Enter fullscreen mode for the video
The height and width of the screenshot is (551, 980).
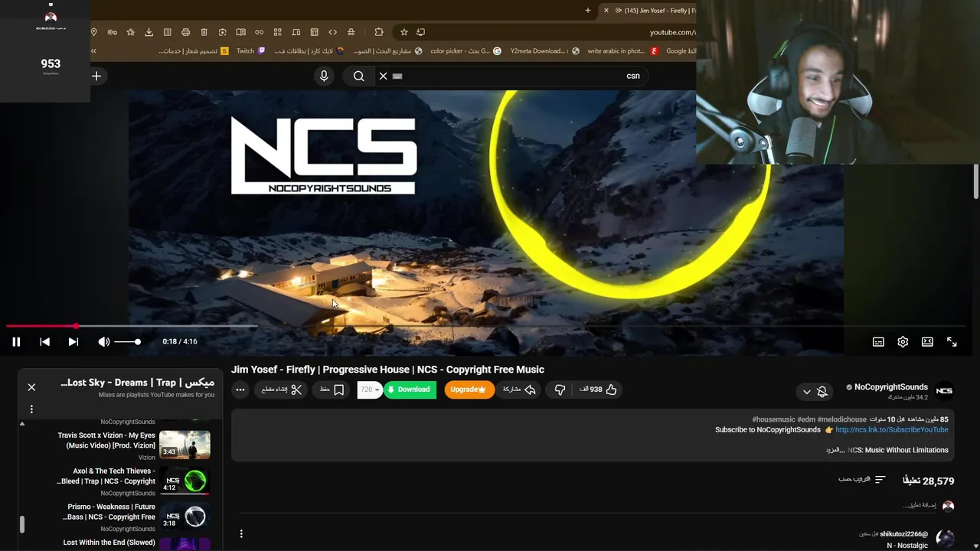(952, 342)
